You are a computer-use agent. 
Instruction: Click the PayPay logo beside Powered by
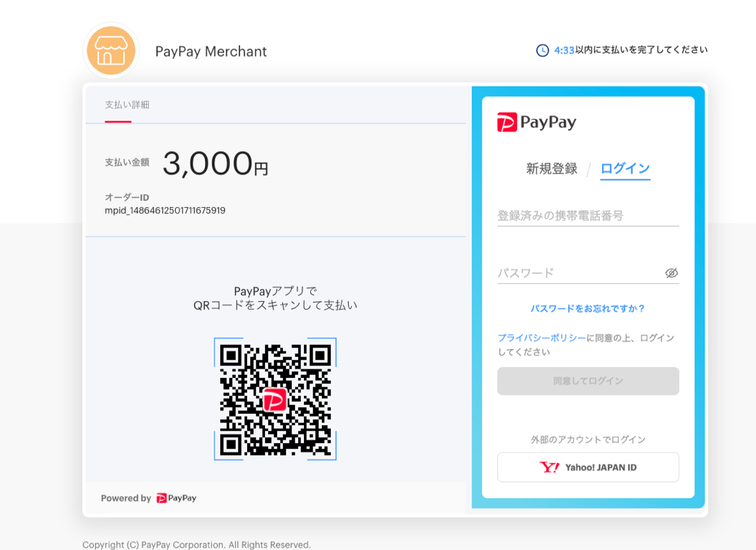176,498
